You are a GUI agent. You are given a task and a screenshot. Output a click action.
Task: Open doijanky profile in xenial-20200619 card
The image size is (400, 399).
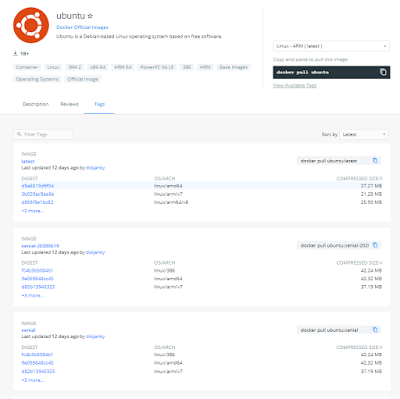pos(95,252)
